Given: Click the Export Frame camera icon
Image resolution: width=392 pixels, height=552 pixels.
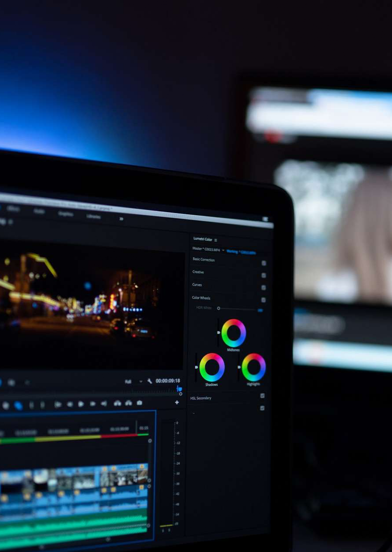Looking at the screenshot, I should pos(139,402).
